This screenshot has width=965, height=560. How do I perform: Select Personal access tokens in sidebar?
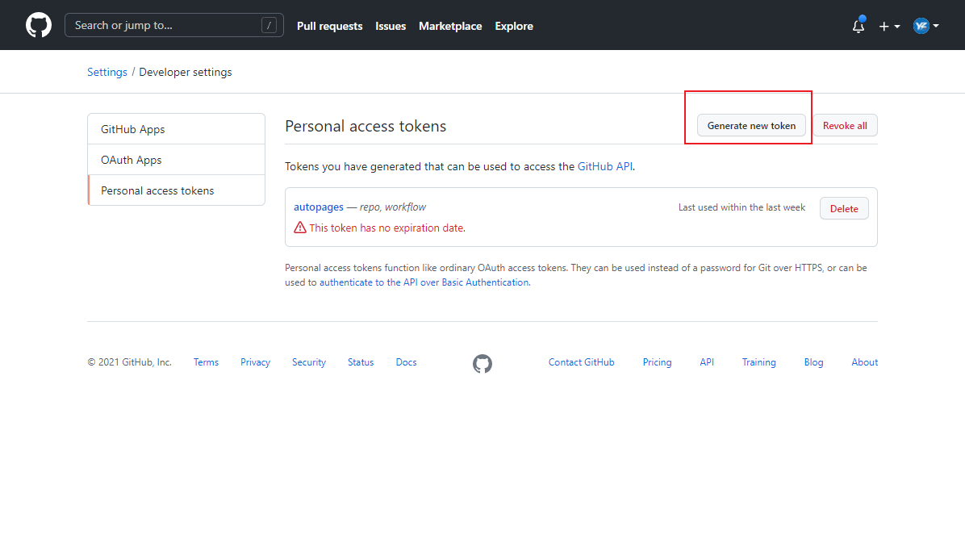177,190
